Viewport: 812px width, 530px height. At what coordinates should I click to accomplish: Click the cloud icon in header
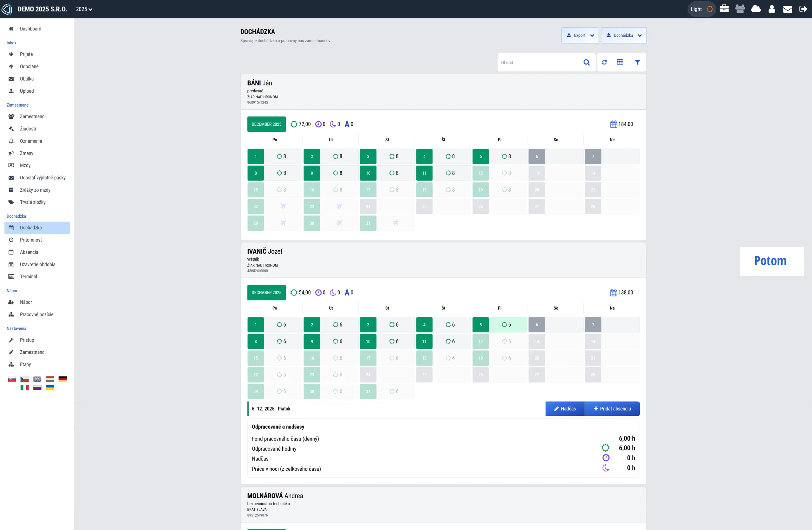point(756,9)
